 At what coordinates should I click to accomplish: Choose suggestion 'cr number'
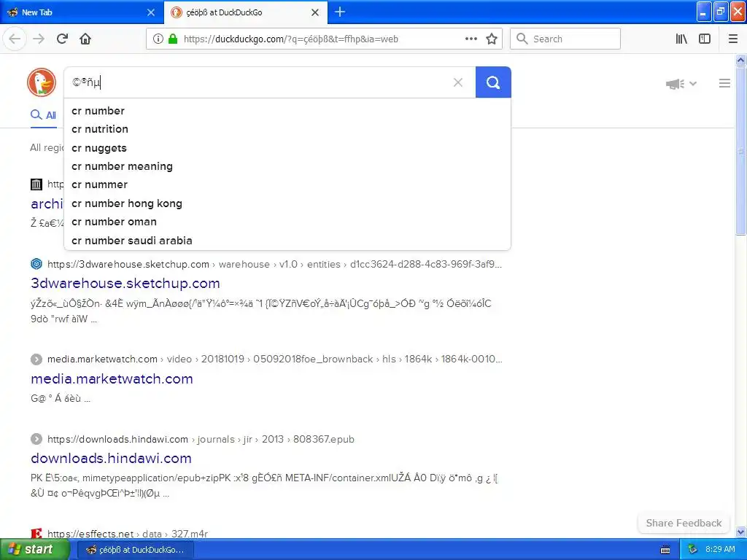click(287, 111)
